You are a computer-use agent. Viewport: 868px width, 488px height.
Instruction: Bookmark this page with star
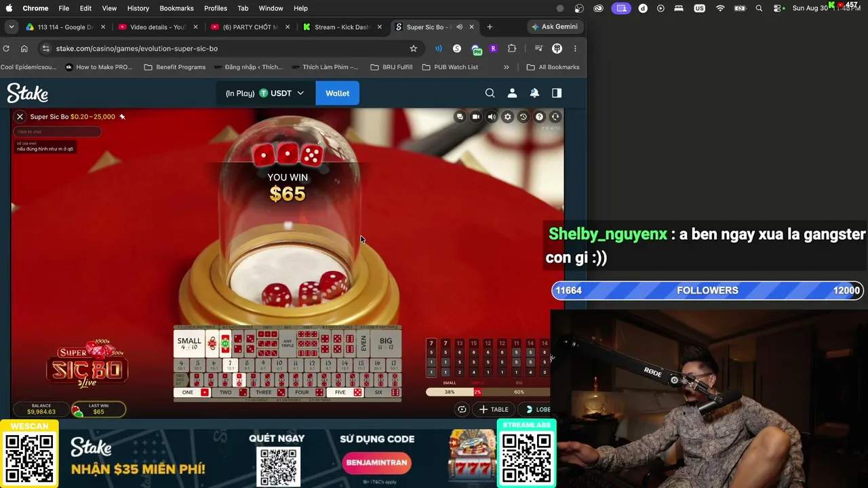(x=413, y=48)
